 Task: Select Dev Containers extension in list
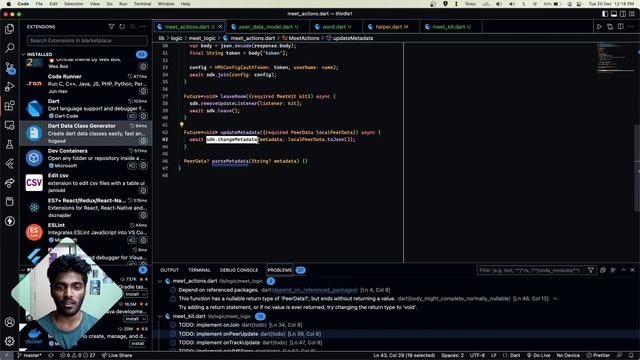tap(86, 158)
